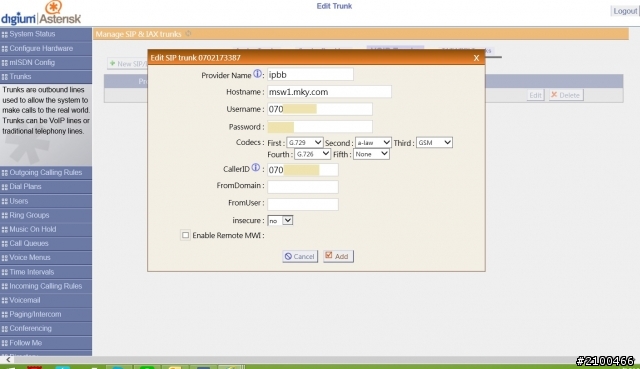Focus the FromDomain input field
The image size is (640, 369).
click(x=302, y=187)
